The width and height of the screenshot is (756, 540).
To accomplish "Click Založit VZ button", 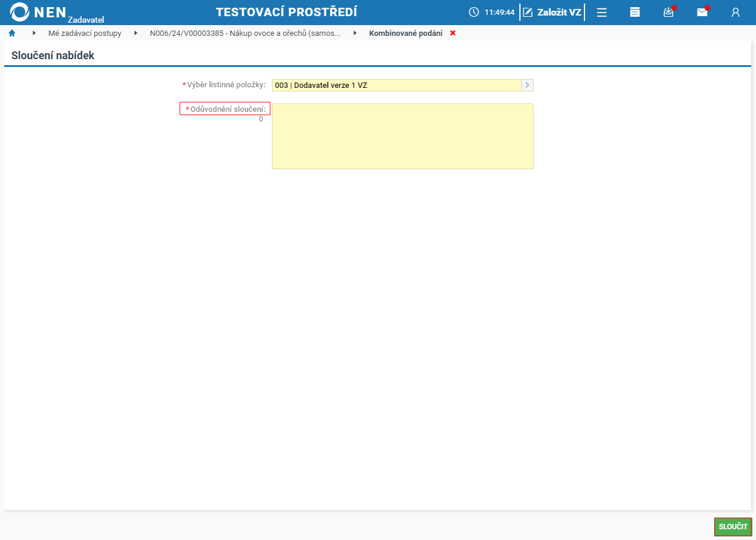I will tap(552, 12).
